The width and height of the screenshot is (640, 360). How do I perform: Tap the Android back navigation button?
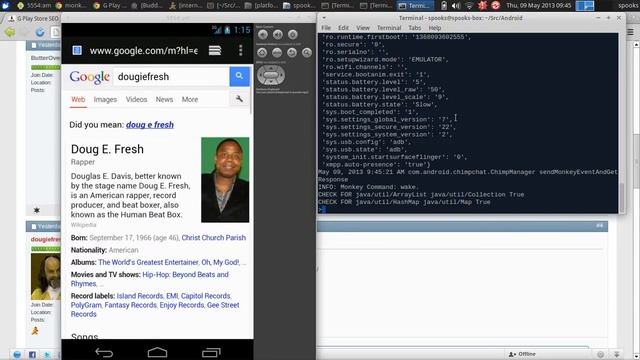pyautogui.click(x=104, y=352)
